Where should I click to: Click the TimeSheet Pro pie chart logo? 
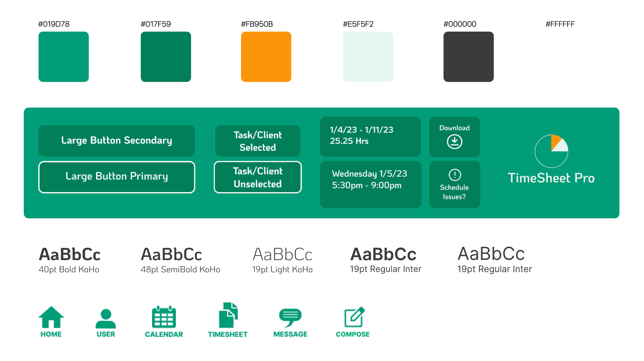point(551,151)
